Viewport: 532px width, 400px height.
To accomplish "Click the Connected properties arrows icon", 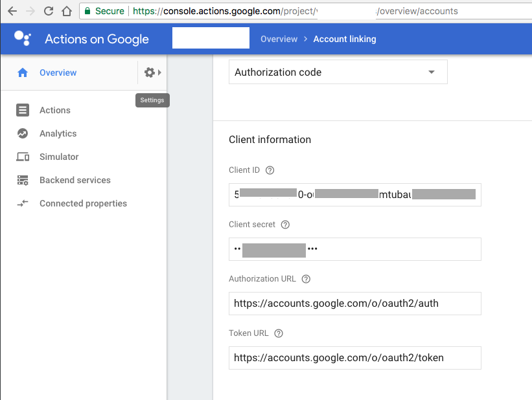I will tap(23, 203).
